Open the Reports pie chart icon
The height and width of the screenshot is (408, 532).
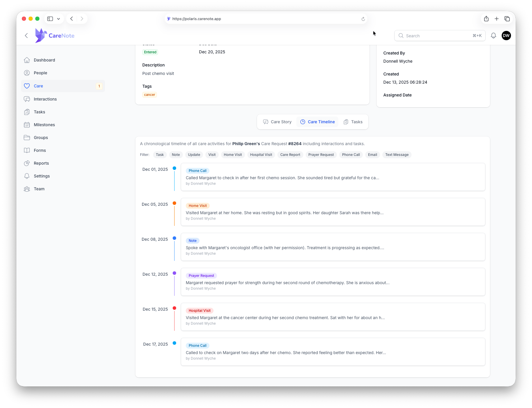pos(27,163)
